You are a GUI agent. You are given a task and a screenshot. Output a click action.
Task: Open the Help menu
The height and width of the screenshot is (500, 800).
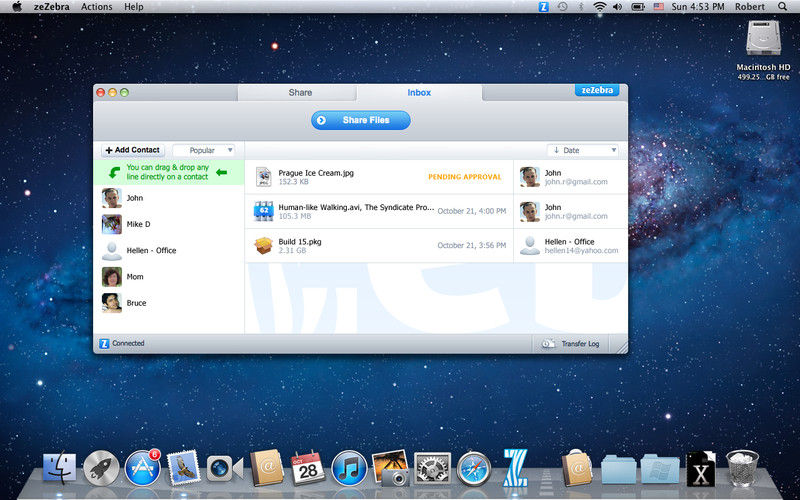coord(134,7)
